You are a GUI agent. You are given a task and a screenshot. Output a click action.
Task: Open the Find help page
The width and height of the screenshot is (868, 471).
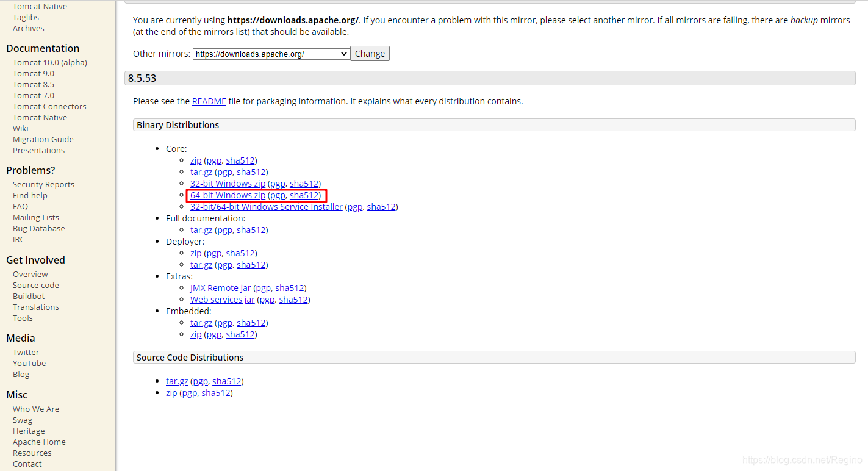pyautogui.click(x=30, y=196)
